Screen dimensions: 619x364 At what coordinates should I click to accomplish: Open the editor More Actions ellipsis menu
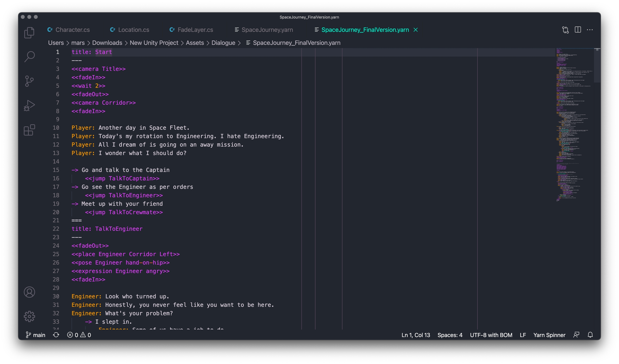[x=590, y=30]
